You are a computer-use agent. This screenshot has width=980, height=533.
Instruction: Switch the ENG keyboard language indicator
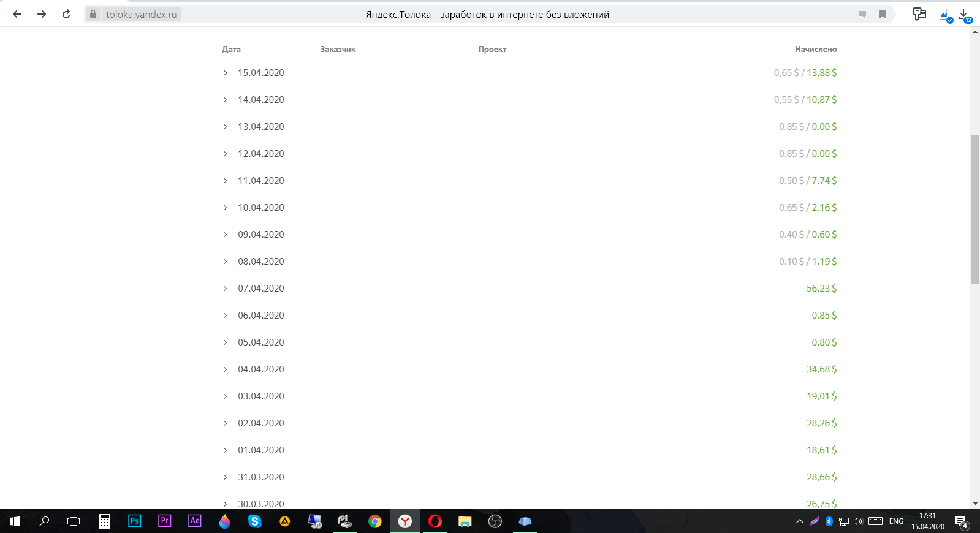[x=896, y=521]
